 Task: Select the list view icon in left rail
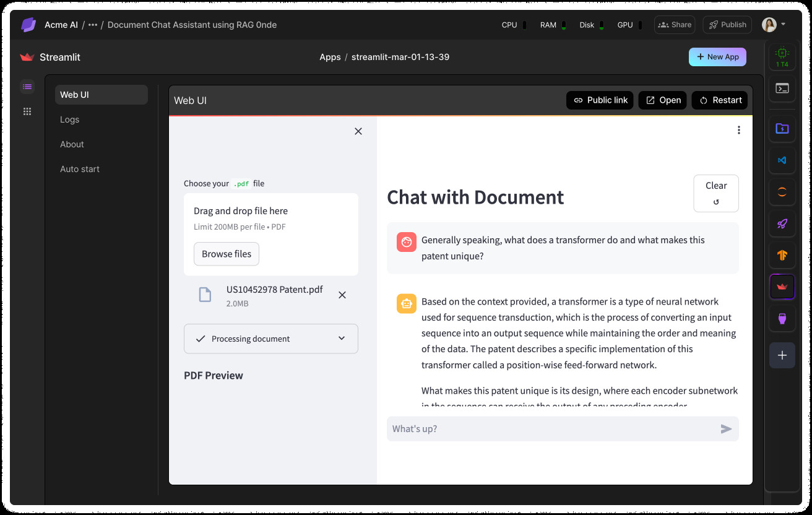27,86
